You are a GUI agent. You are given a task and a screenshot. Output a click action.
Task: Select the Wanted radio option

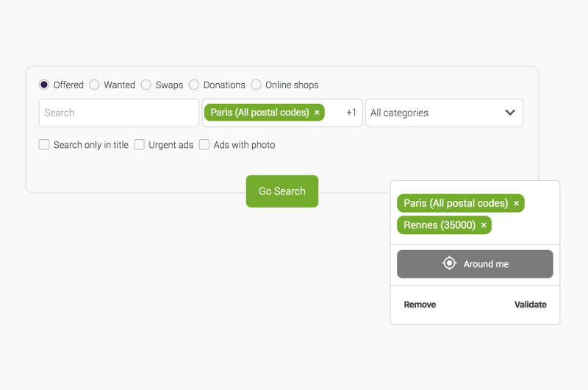coord(95,85)
